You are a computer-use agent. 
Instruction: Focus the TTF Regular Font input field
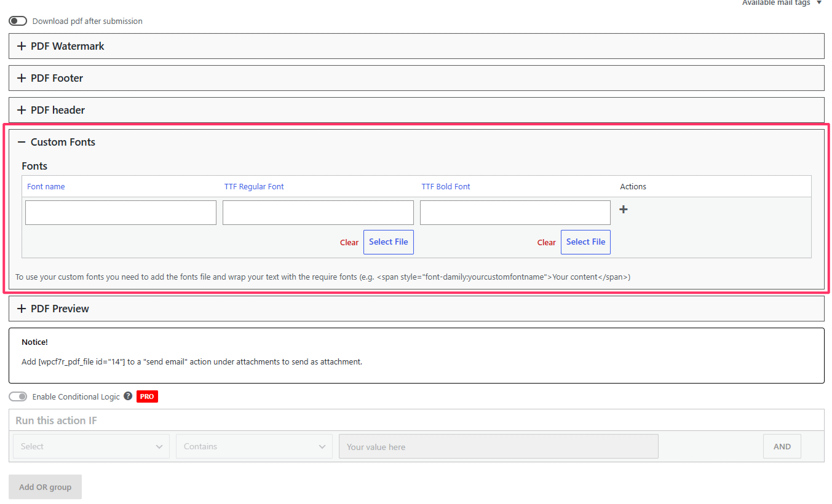coord(318,213)
